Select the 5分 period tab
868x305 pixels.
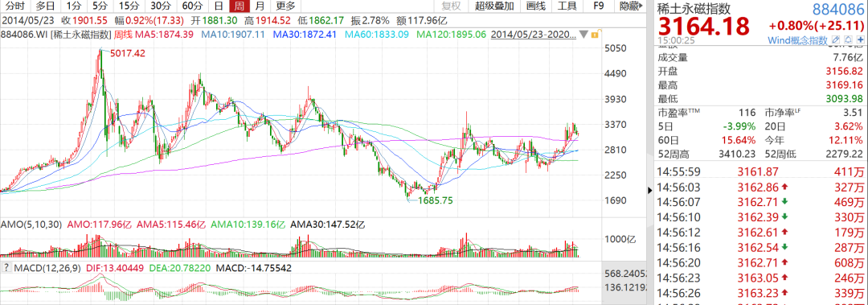pyautogui.click(x=100, y=6)
